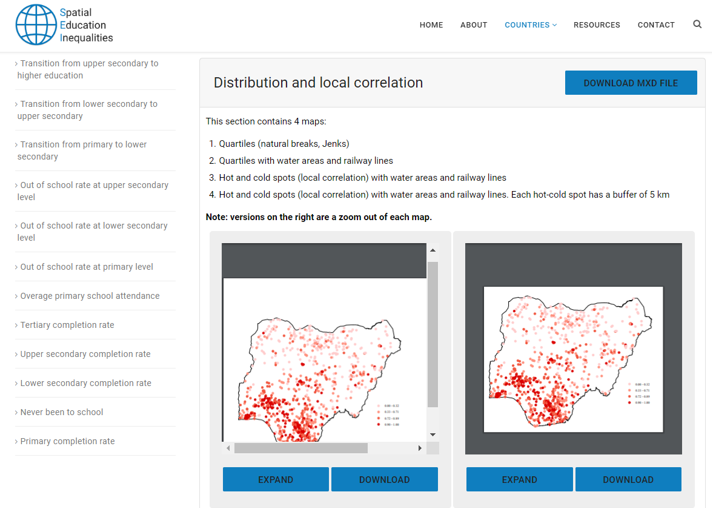Open Tertiary completion rate
This screenshot has height=508, width=712.
67,325
